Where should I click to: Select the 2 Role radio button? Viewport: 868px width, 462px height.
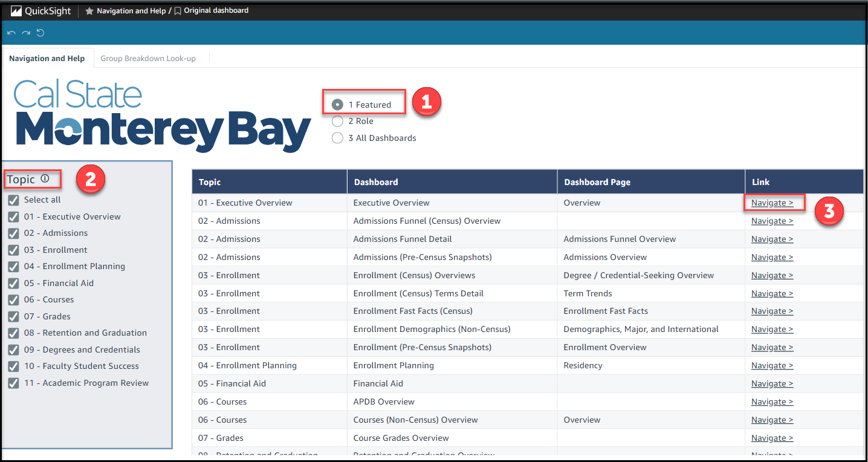pos(337,121)
